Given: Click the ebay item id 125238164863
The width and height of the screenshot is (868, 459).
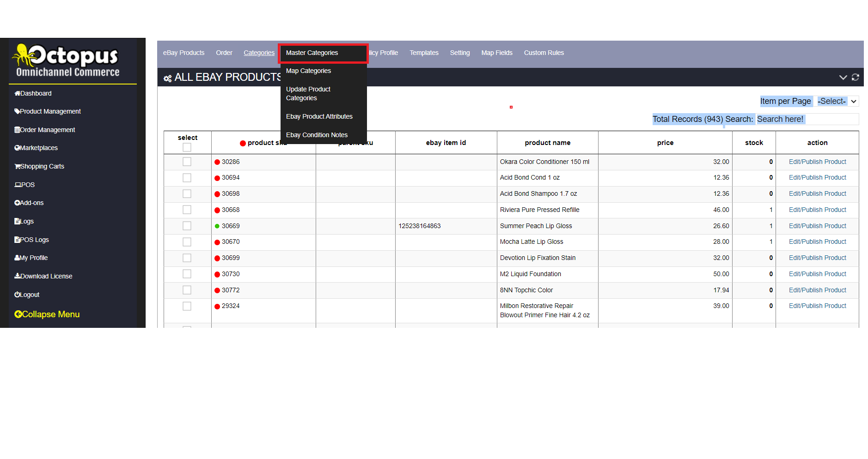Looking at the screenshot, I should click(x=420, y=226).
